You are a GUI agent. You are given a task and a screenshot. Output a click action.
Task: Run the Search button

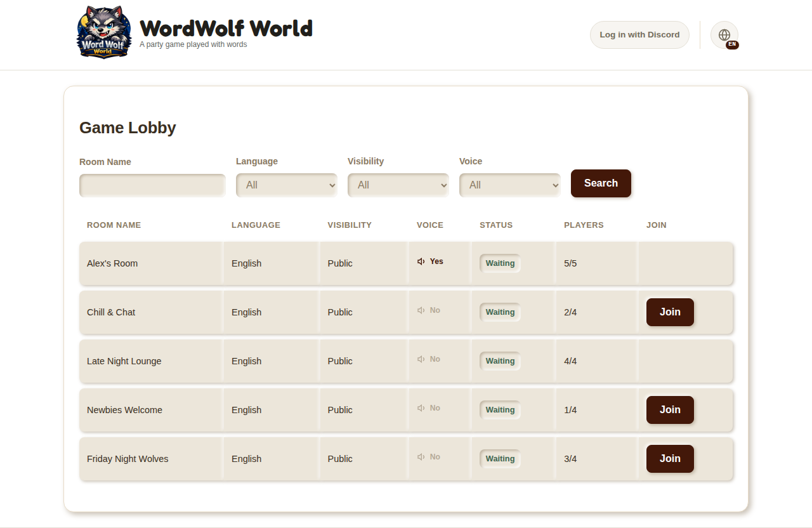pyautogui.click(x=601, y=183)
